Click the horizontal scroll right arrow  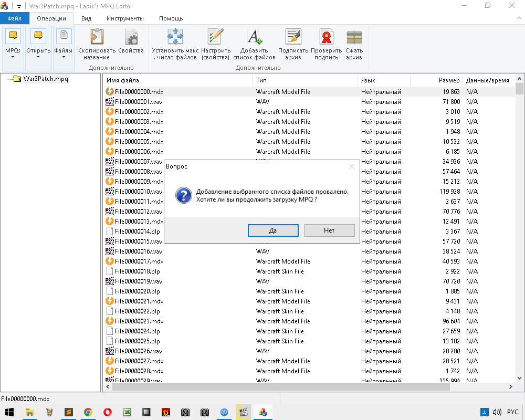(x=511, y=386)
